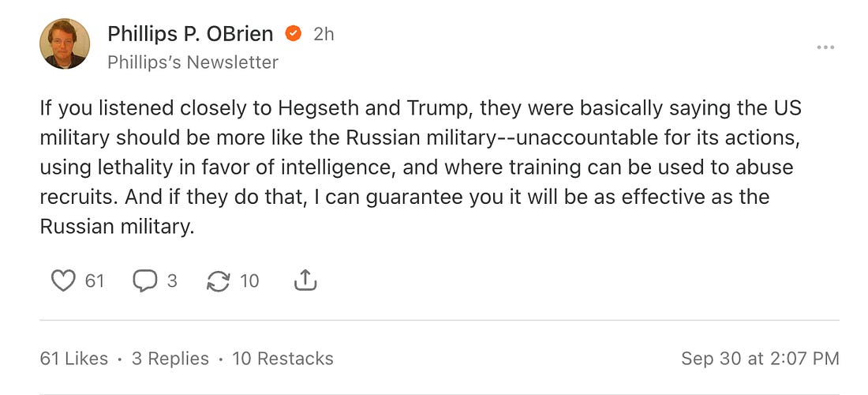This screenshot has height=395, width=868.
Task: Click the restack count 10 beside arrows
Action: tap(249, 280)
